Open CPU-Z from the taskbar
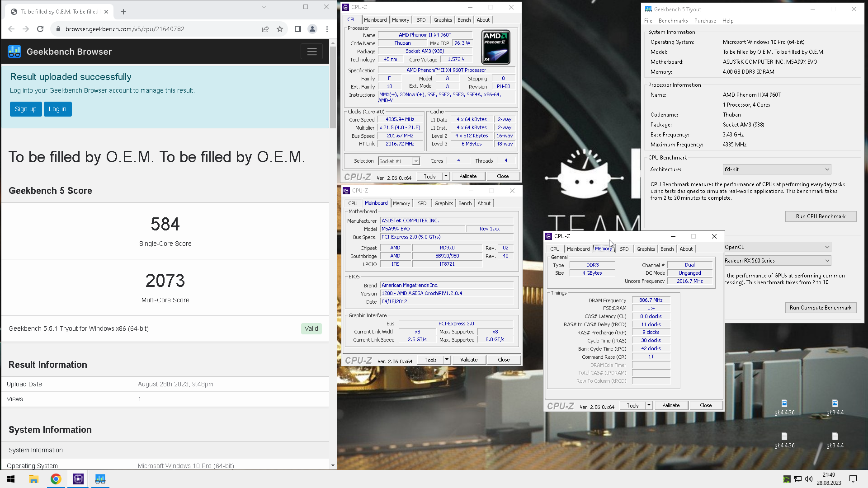The image size is (868, 488). [x=78, y=479]
